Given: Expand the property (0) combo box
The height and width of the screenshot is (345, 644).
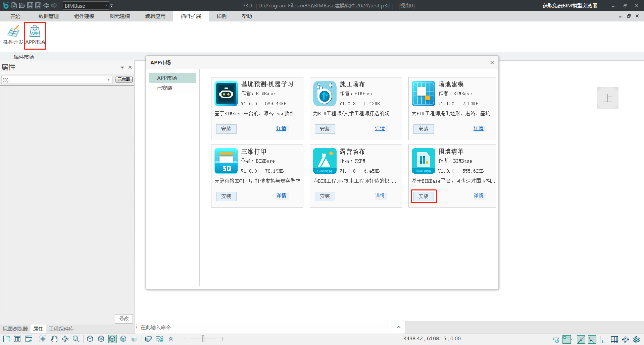Looking at the screenshot, I should coord(108,80).
